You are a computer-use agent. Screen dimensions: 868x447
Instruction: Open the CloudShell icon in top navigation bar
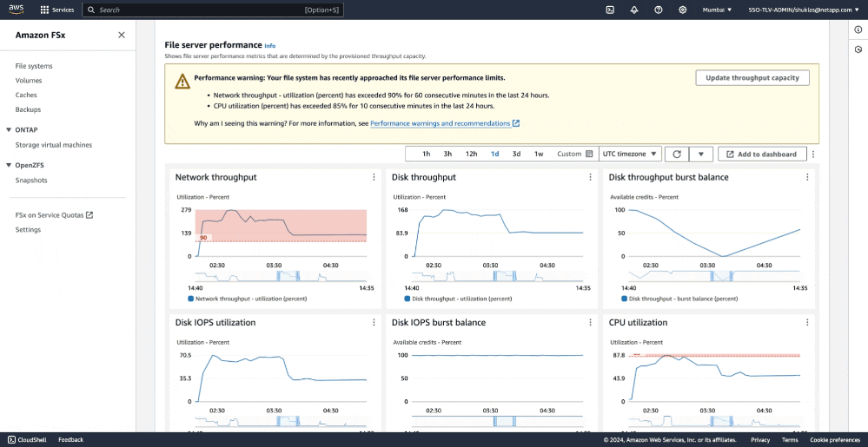610,10
